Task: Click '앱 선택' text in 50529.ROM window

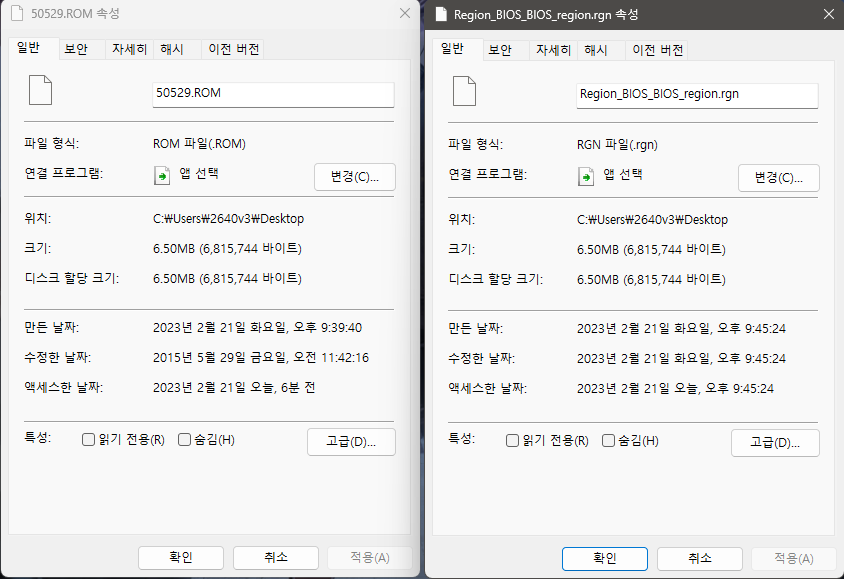Action: coord(199,174)
